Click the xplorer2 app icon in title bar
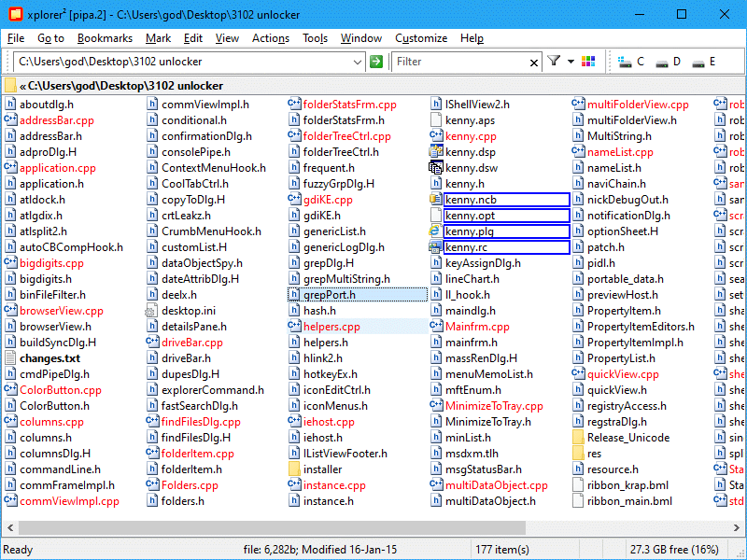Viewport: 747px width, 560px height. coord(15,14)
